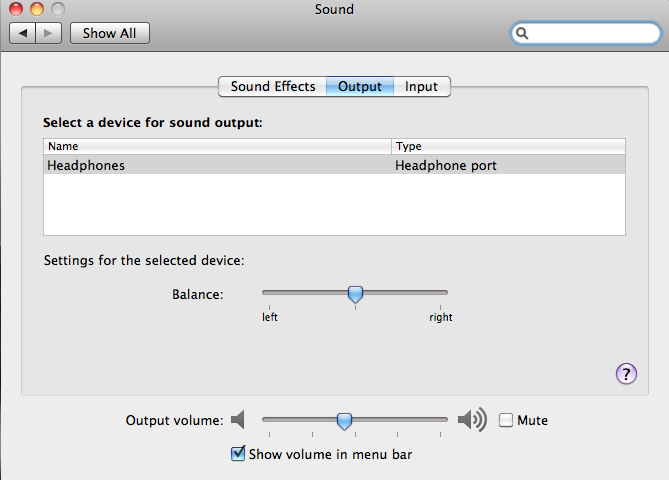This screenshot has height=480, width=669.
Task: Click the Balance slider knob
Action: click(355, 294)
